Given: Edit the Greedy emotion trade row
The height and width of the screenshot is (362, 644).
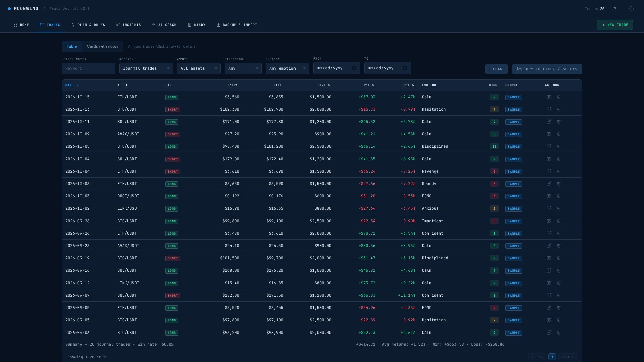Looking at the screenshot, I should point(549,184).
